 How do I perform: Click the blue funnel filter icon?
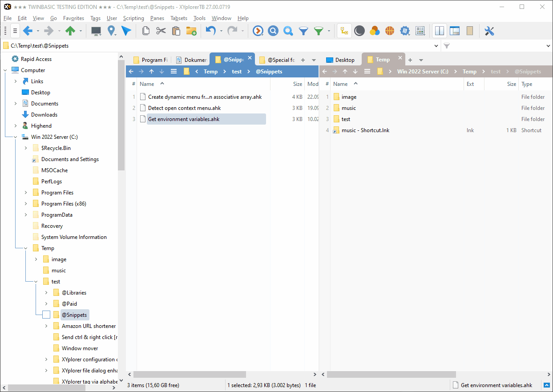click(303, 31)
